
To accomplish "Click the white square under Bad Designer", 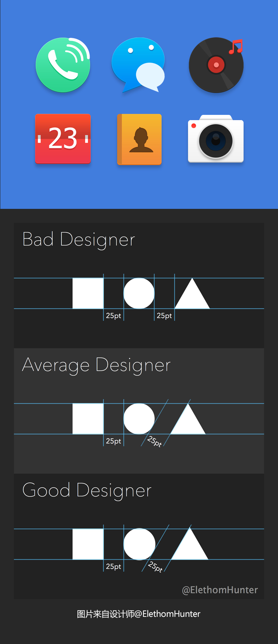I will coord(88,293).
